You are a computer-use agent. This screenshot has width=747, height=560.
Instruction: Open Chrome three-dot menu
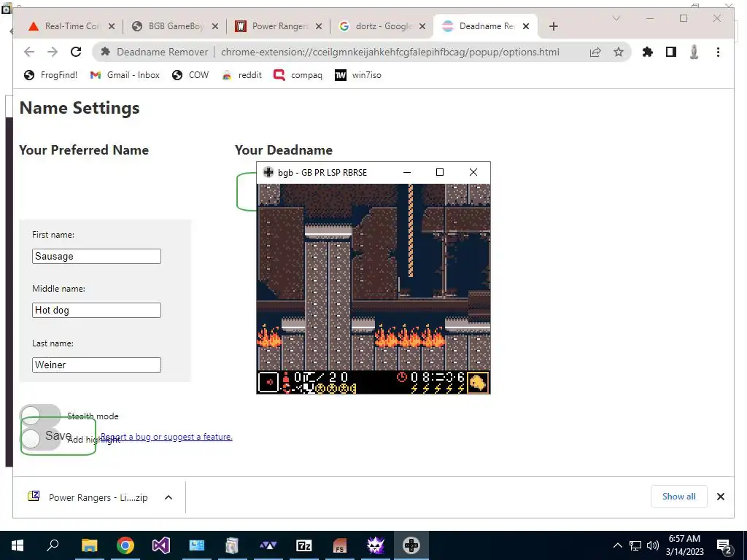click(x=718, y=52)
